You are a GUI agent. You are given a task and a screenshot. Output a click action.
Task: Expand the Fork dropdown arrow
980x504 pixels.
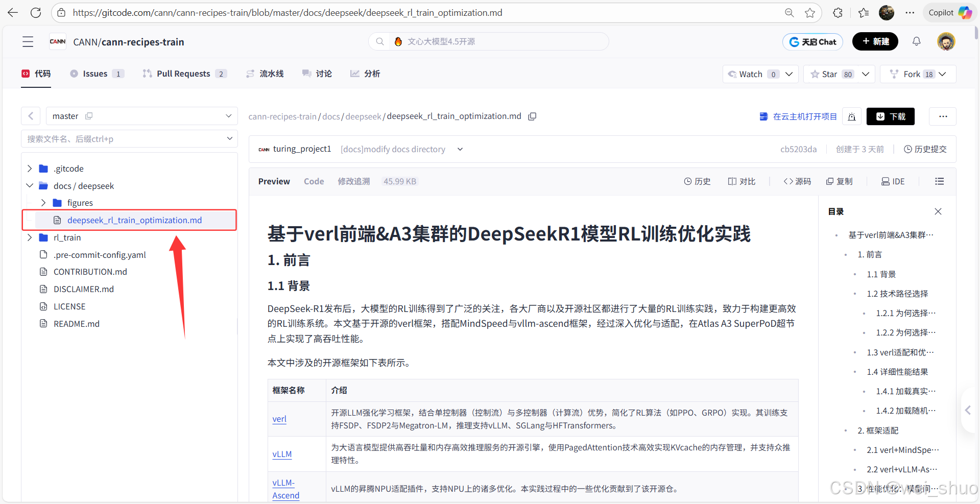pyautogui.click(x=942, y=74)
